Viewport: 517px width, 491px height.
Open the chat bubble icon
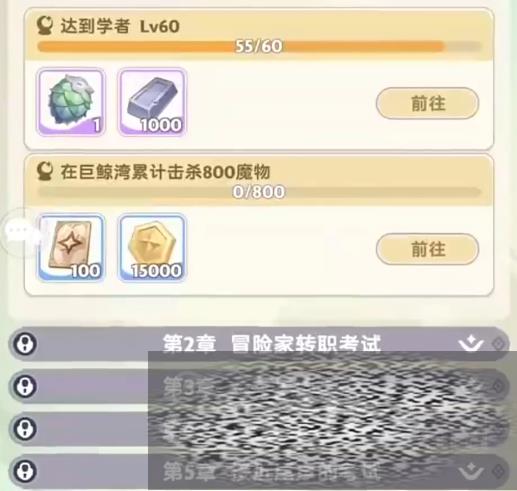click(19, 230)
